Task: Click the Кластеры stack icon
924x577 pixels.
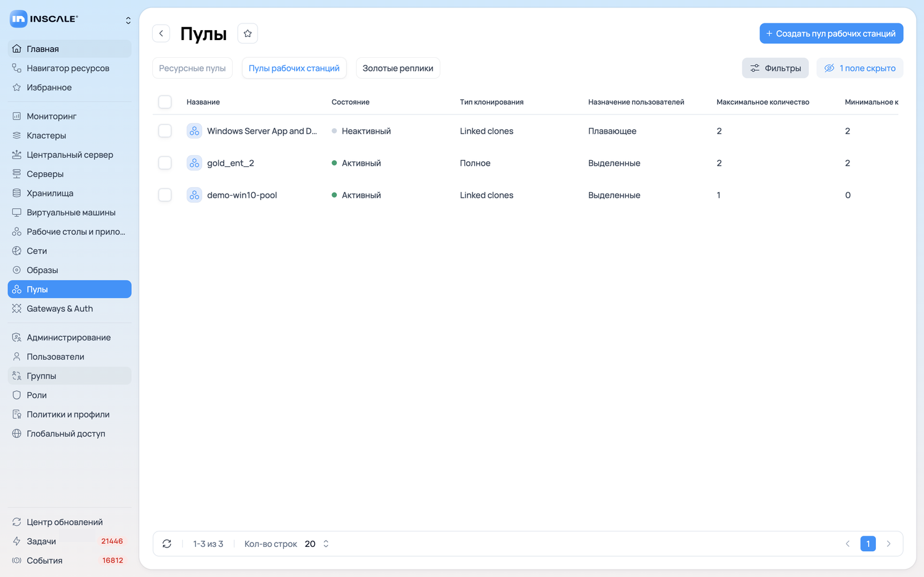Action: point(17,135)
